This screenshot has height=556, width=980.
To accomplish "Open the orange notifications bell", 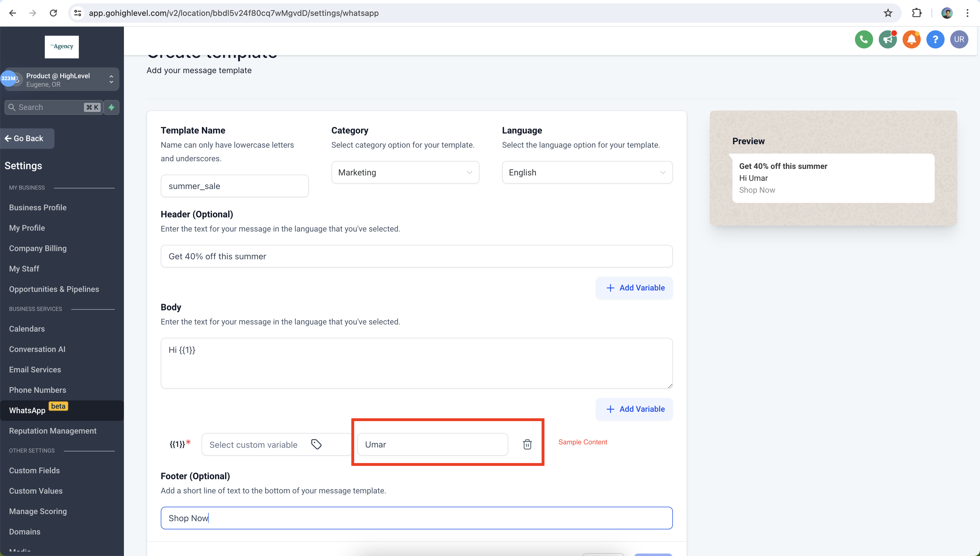I will pyautogui.click(x=912, y=39).
